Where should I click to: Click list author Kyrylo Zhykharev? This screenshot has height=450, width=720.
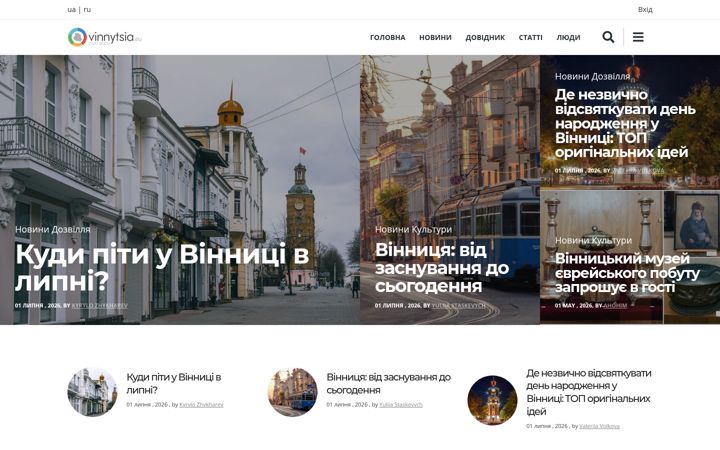pyautogui.click(x=201, y=405)
